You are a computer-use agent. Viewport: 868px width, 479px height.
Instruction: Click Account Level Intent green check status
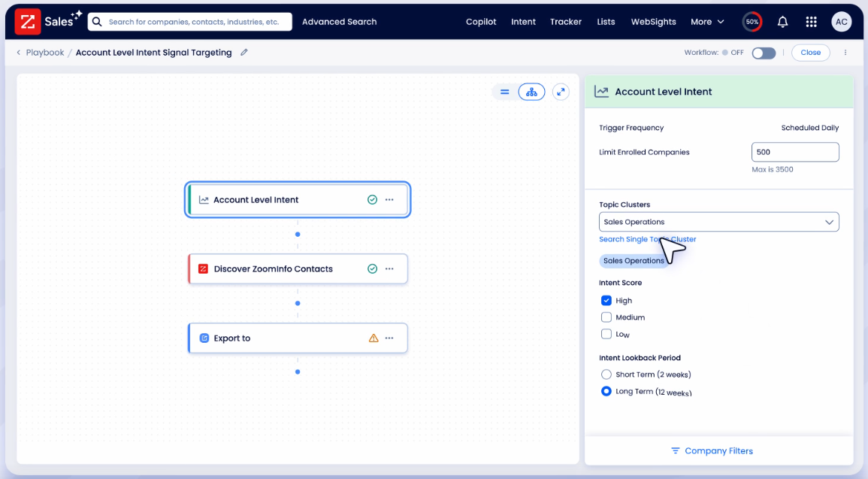click(x=372, y=200)
